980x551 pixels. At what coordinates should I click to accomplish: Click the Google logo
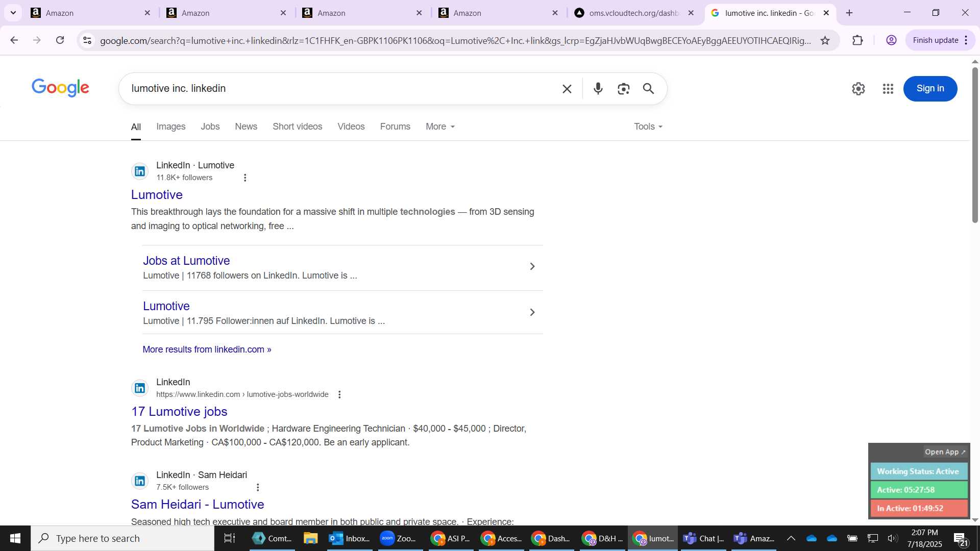[60, 88]
